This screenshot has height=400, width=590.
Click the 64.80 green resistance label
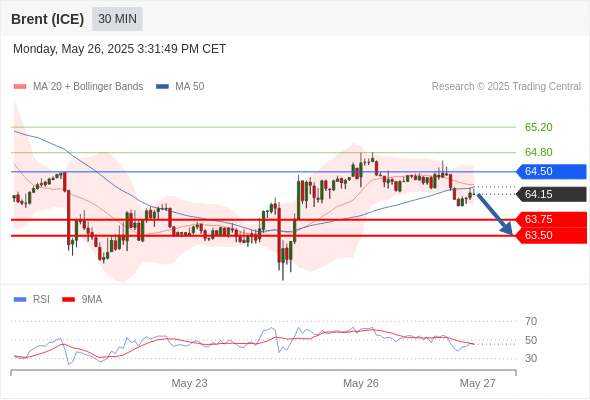click(538, 152)
